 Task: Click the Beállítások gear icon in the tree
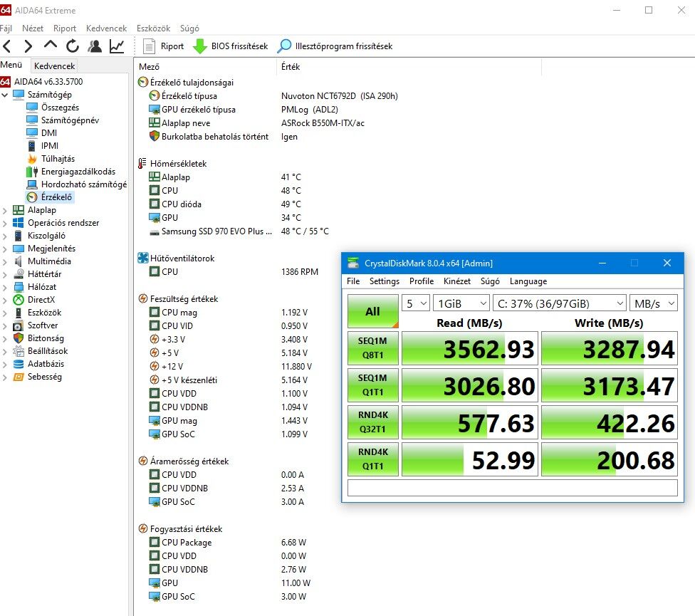tap(19, 351)
